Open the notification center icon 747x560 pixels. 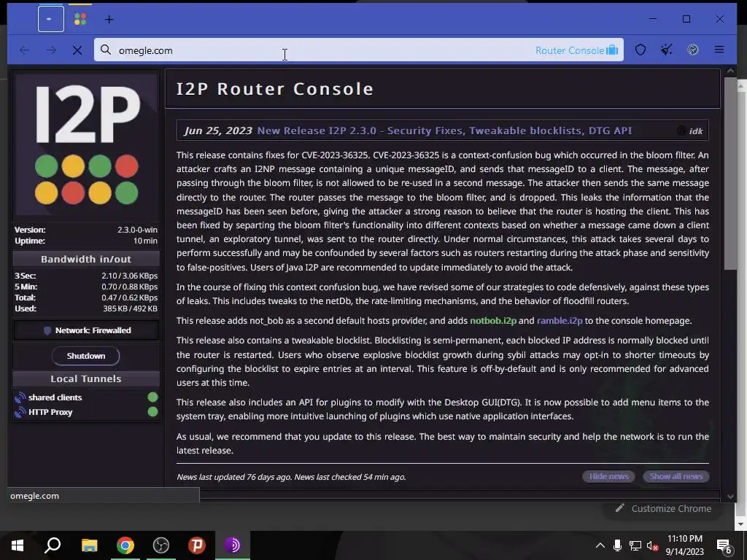(x=724, y=546)
